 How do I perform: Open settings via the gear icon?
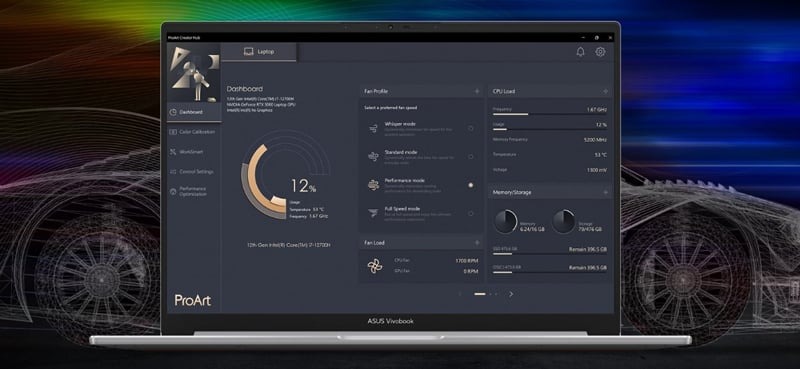pyautogui.click(x=601, y=52)
